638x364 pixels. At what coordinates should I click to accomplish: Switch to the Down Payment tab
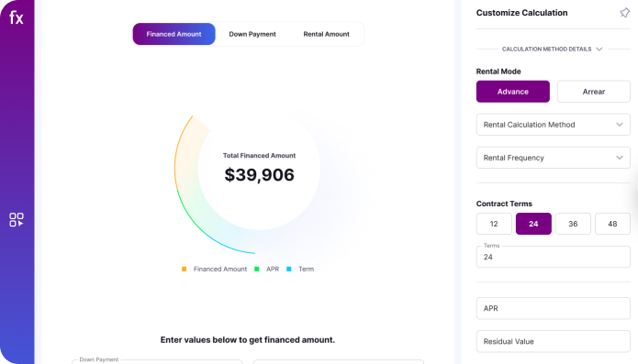tap(252, 34)
